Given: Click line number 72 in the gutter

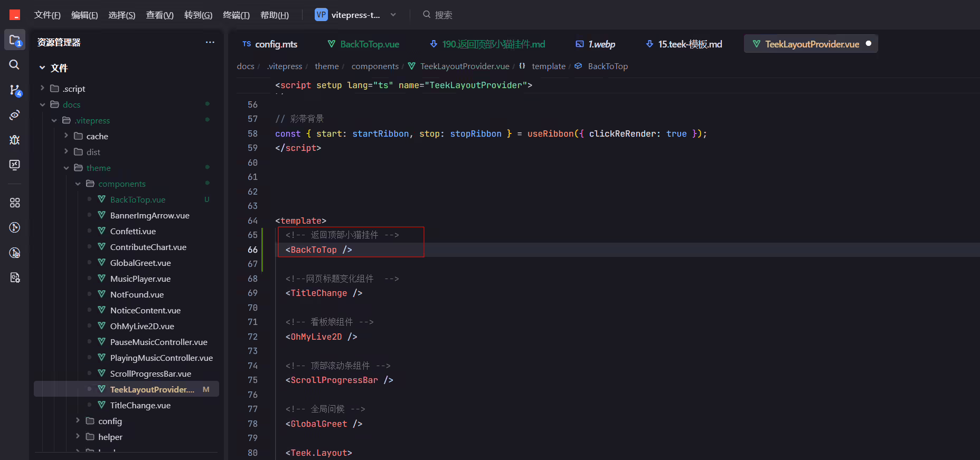Looking at the screenshot, I should pyautogui.click(x=252, y=337).
